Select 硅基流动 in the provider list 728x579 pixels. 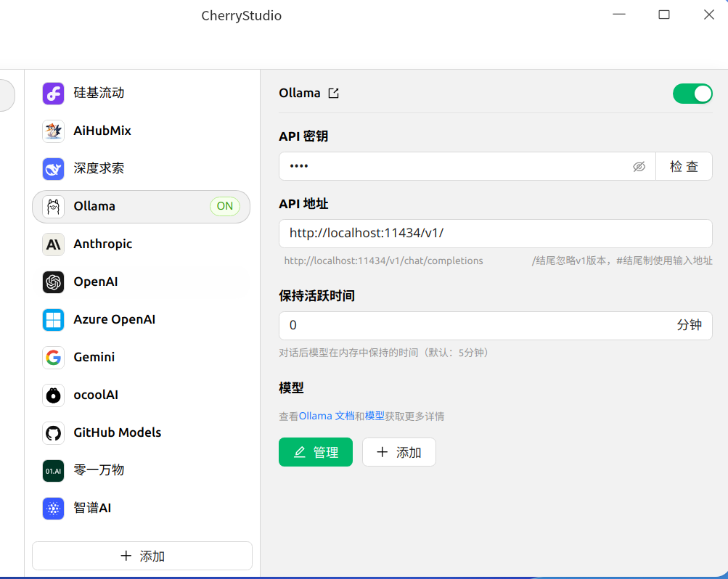click(141, 94)
